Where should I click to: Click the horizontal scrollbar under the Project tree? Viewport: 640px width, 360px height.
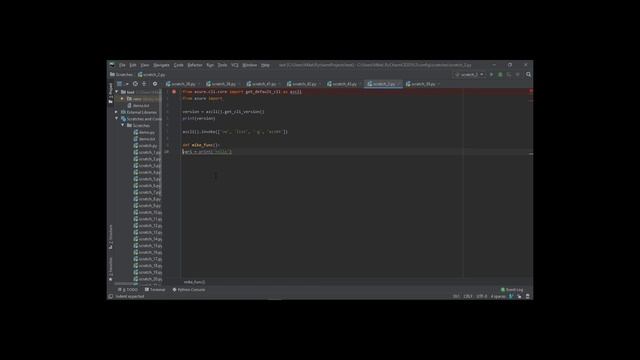click(127, 284)
